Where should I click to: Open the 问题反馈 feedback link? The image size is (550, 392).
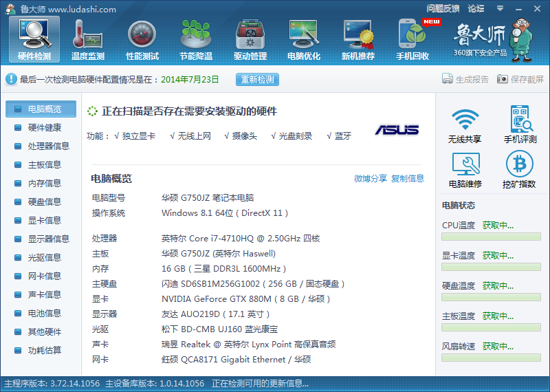tap(443, 8)
